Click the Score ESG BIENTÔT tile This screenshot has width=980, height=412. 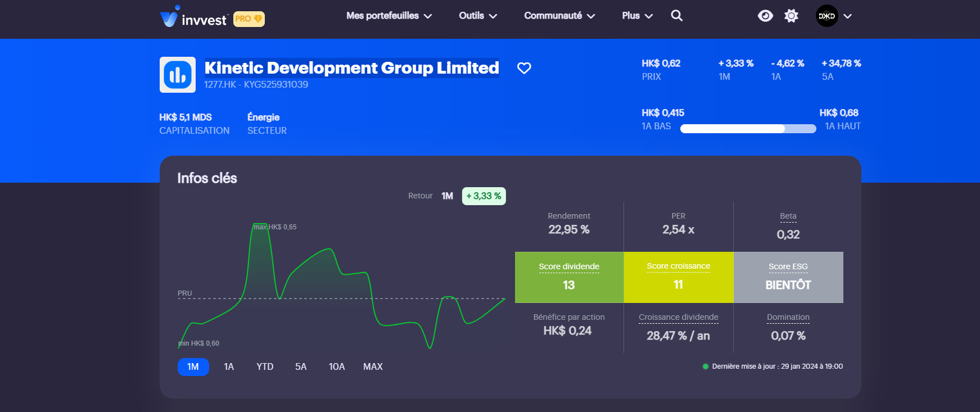pos(788,277)
